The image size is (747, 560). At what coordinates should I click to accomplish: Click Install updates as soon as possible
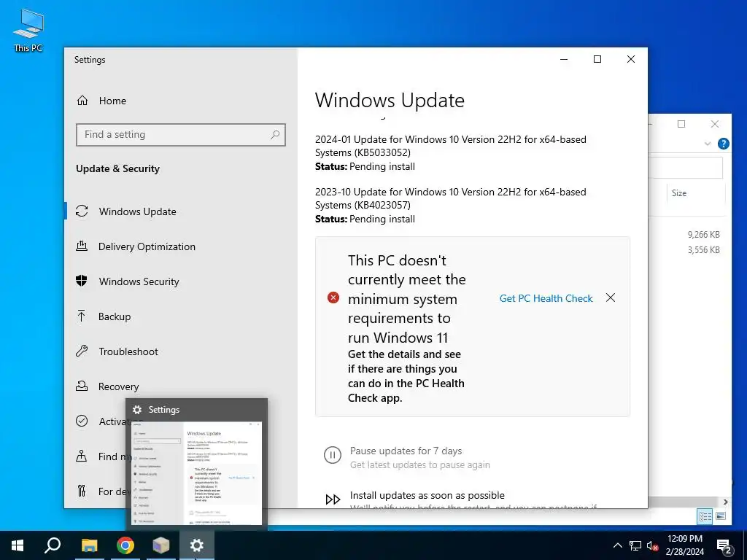pyautogui.click(x=427, y=495)
